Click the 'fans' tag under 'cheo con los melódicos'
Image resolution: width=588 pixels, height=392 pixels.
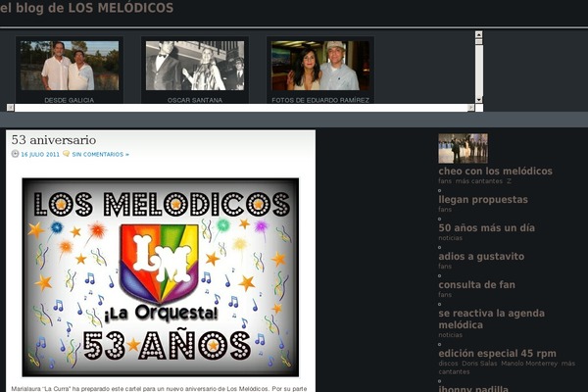click(445, 181)
